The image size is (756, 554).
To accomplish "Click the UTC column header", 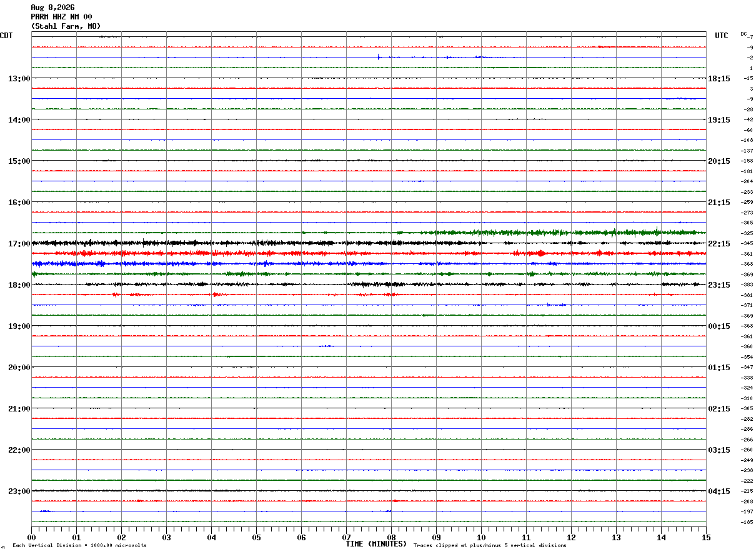I will pyautogui.click(x=722, y=36).
